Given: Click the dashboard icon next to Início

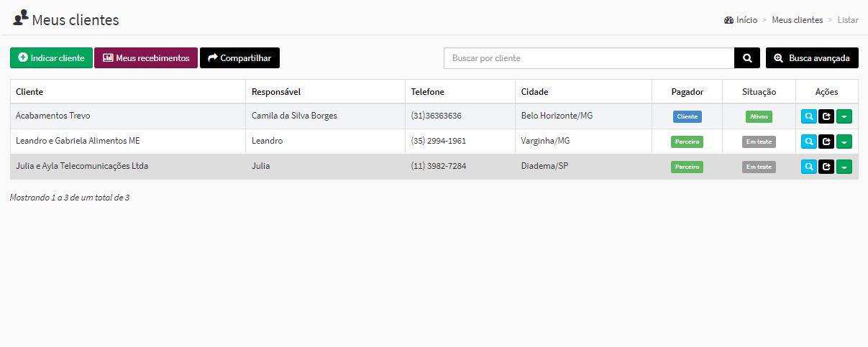Looking at the screenshot, I should tap(728, 20).
